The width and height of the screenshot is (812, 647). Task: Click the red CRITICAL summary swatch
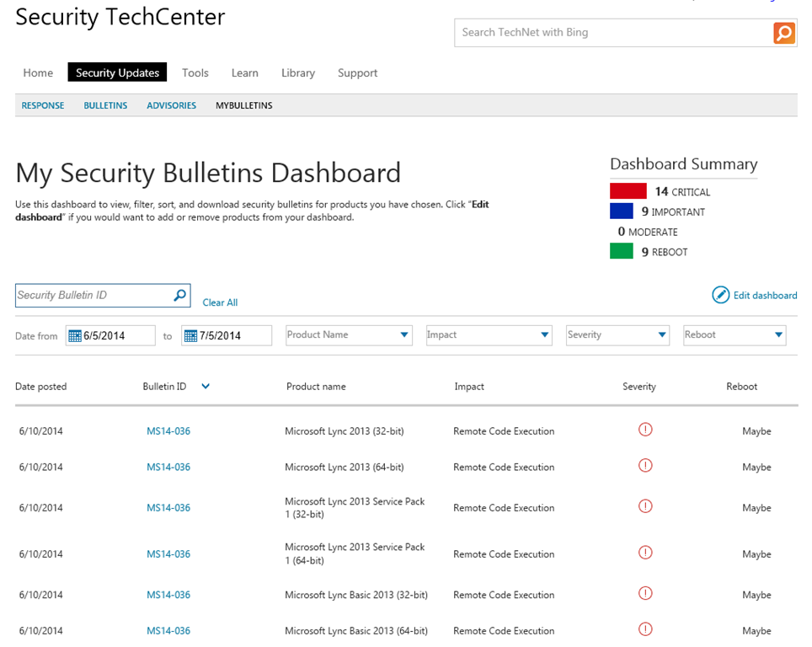point(628,191)
